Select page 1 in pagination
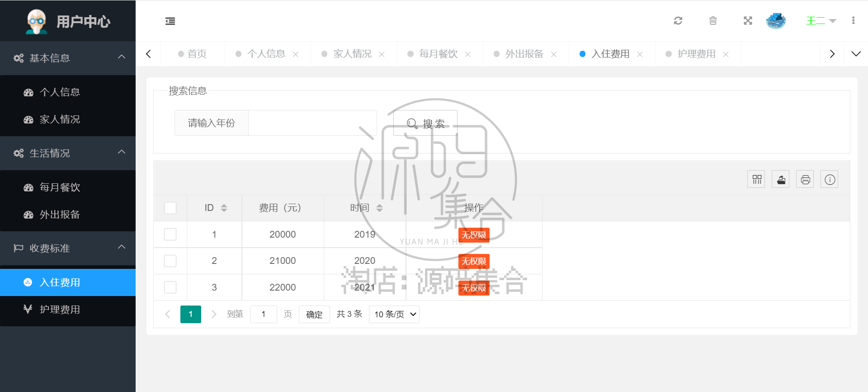 click(x=191, y=314)
